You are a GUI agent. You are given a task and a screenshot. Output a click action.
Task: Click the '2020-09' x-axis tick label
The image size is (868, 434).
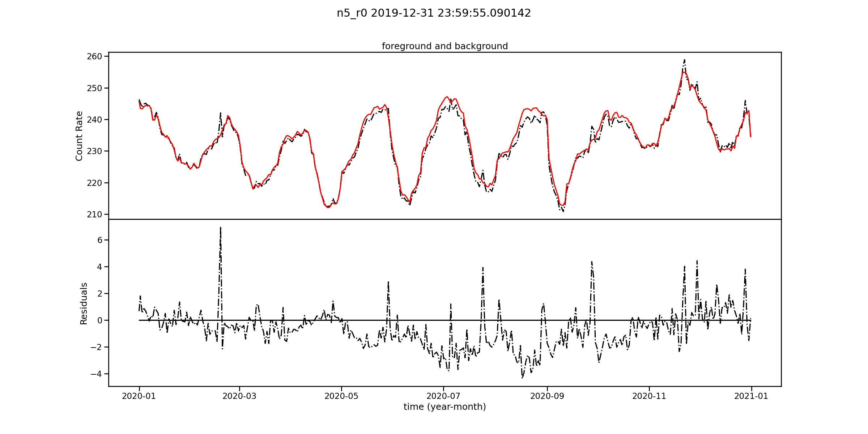(547, 396)
